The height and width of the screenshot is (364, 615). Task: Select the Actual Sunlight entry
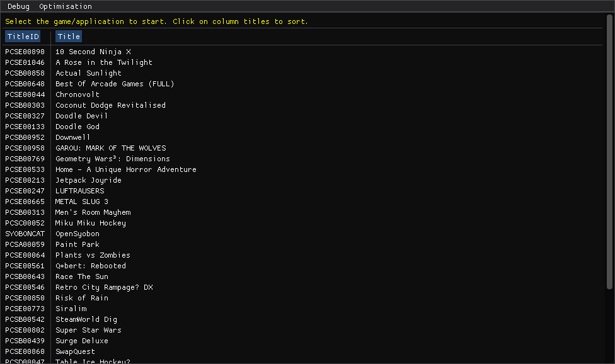(89, 73)
